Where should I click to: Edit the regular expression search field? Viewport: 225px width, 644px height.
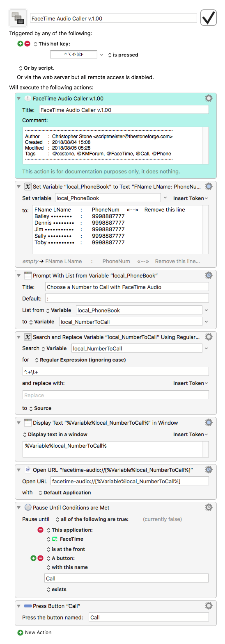115,372
